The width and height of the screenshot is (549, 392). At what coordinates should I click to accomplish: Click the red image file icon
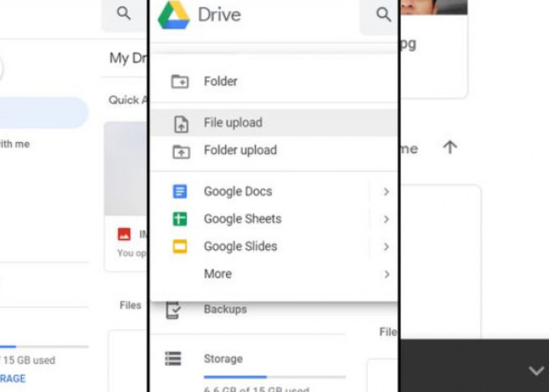coord(124,234)
